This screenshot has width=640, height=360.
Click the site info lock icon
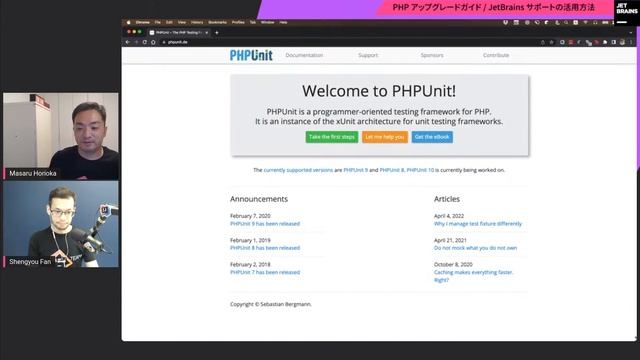pyautogui.click(x=164, y=42)
